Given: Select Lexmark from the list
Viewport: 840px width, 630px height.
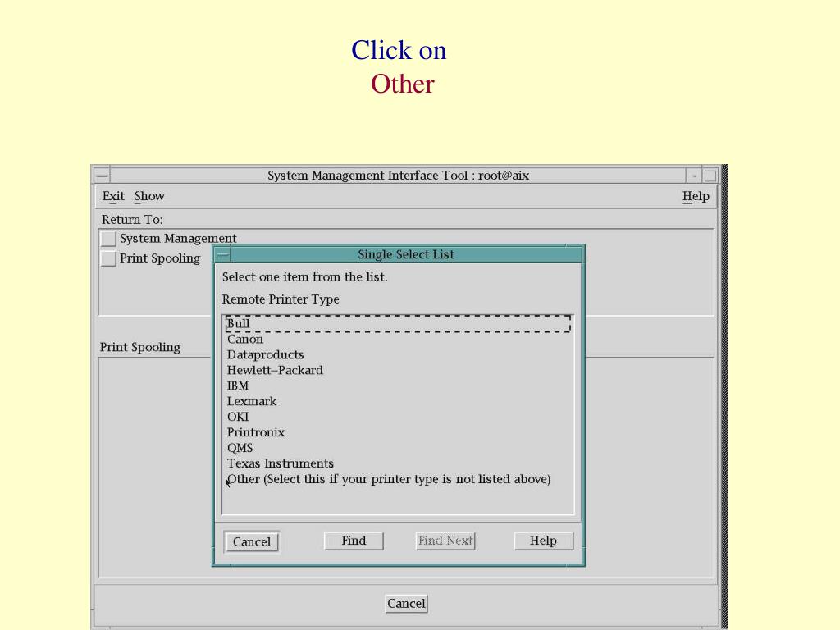Looking at the screenshot, I should click(x=252, y=401).
